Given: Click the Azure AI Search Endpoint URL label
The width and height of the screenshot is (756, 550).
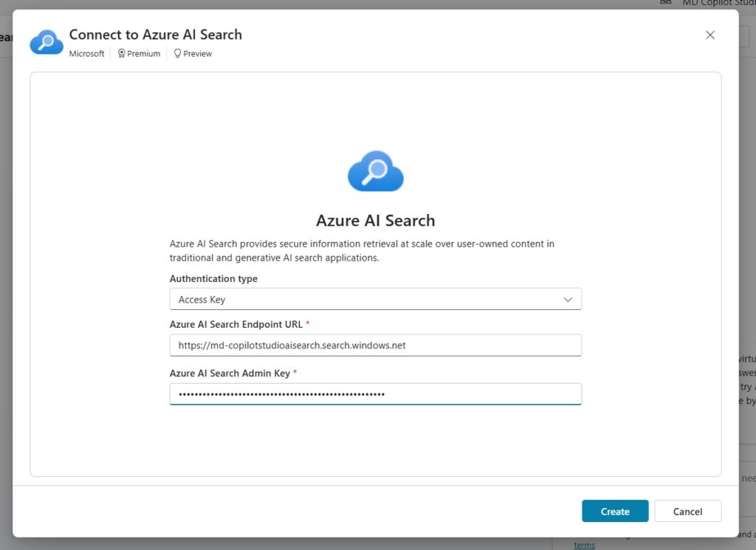Looking at the screenshot, I should click(236, 324).
